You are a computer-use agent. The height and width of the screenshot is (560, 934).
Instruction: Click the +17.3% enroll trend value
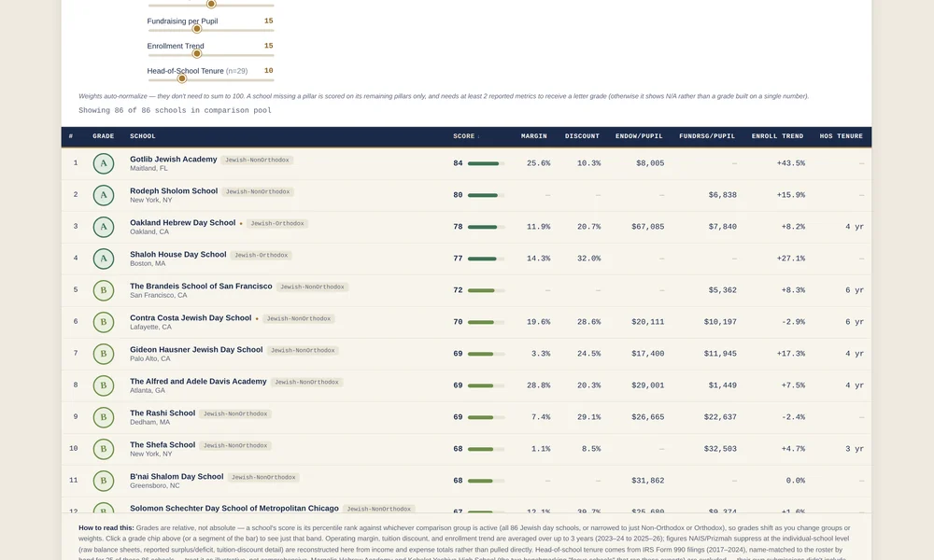tap(790, 354)
